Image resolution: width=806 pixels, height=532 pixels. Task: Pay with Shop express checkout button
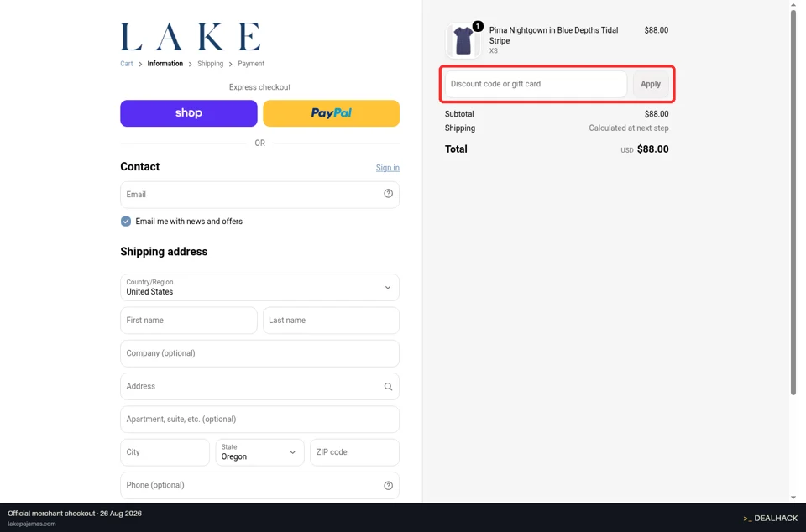[189, 113]
